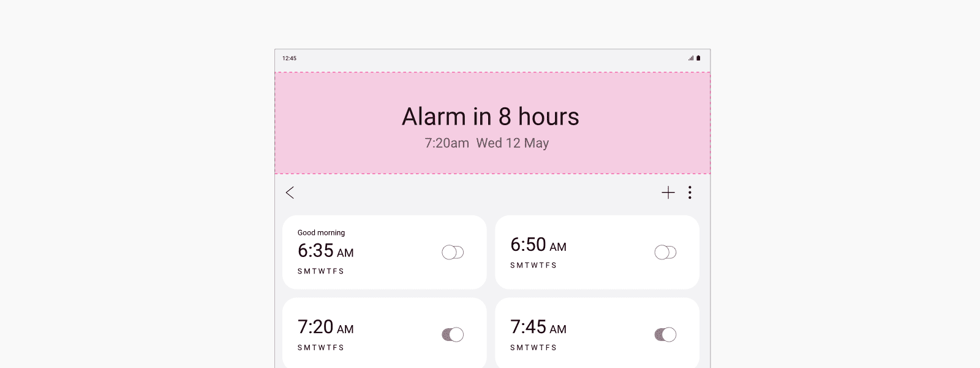Check the signal strength status icon
Screen dimensions: 980x368
coord(691,58)
